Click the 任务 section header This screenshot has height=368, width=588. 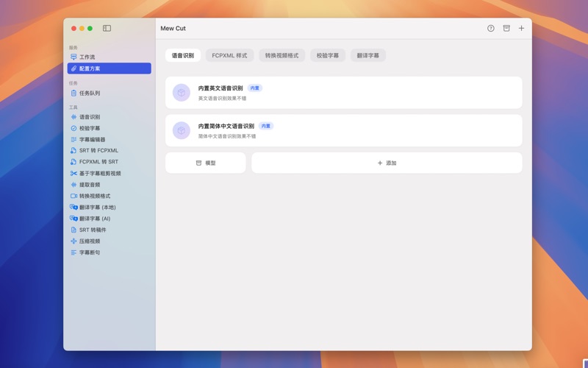pos(73,83)
